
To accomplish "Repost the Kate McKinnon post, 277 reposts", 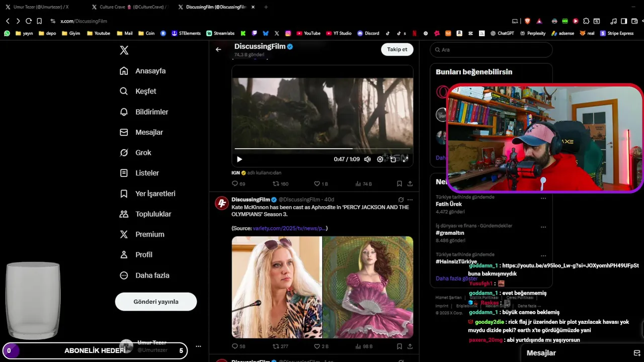I will click(280, 346).
